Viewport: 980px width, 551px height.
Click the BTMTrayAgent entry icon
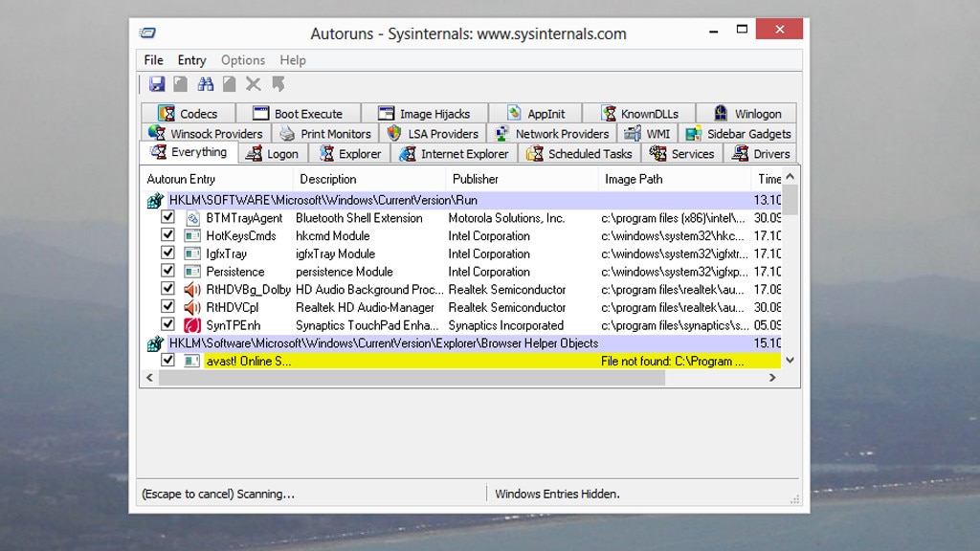click(191, 218)
